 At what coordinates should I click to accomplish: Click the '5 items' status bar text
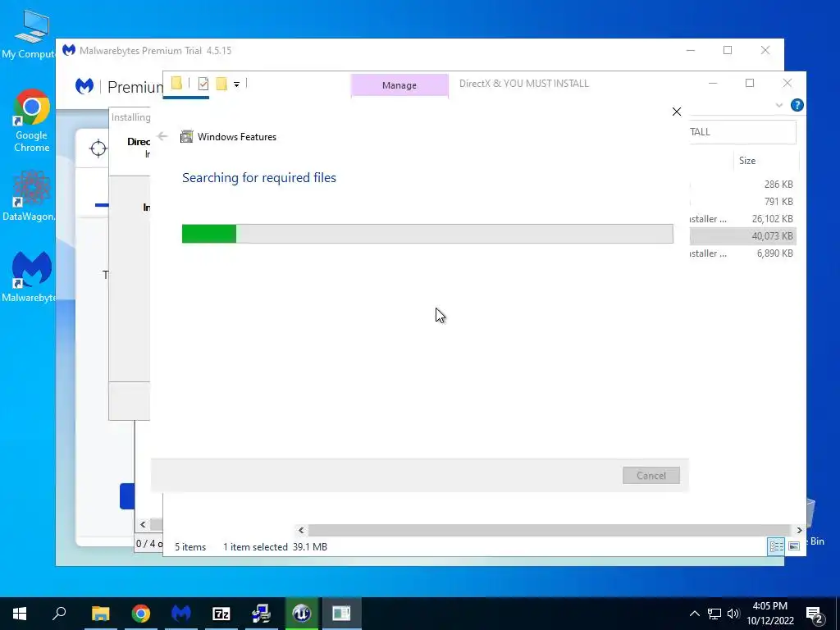(190, 547)
